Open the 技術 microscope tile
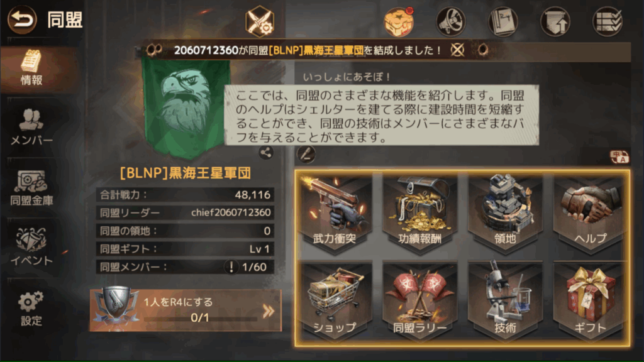Screen dimensions: 644x362 pos(505,301)
